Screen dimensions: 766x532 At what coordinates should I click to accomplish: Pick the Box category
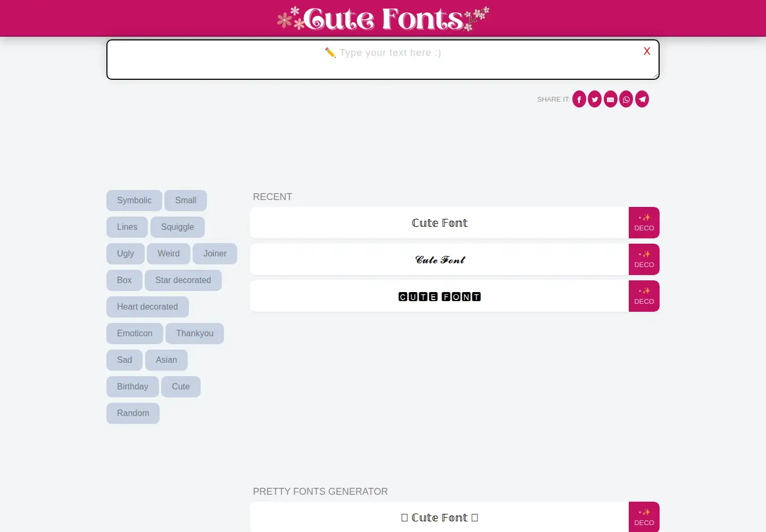tap(124, 280)
